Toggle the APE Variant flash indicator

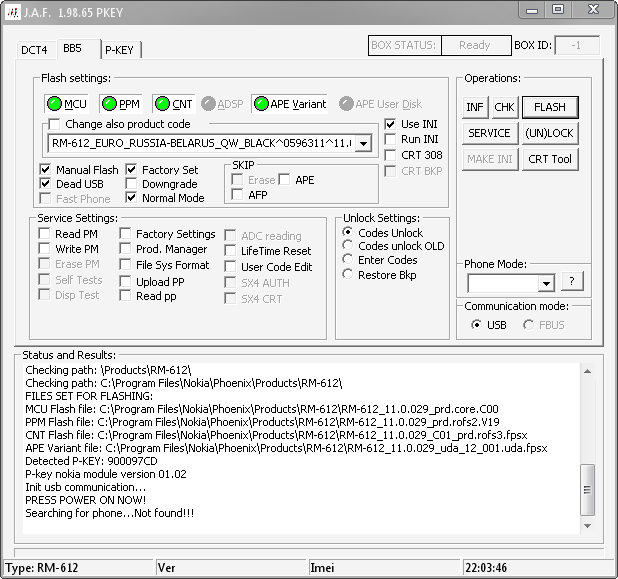coord(290,104)
